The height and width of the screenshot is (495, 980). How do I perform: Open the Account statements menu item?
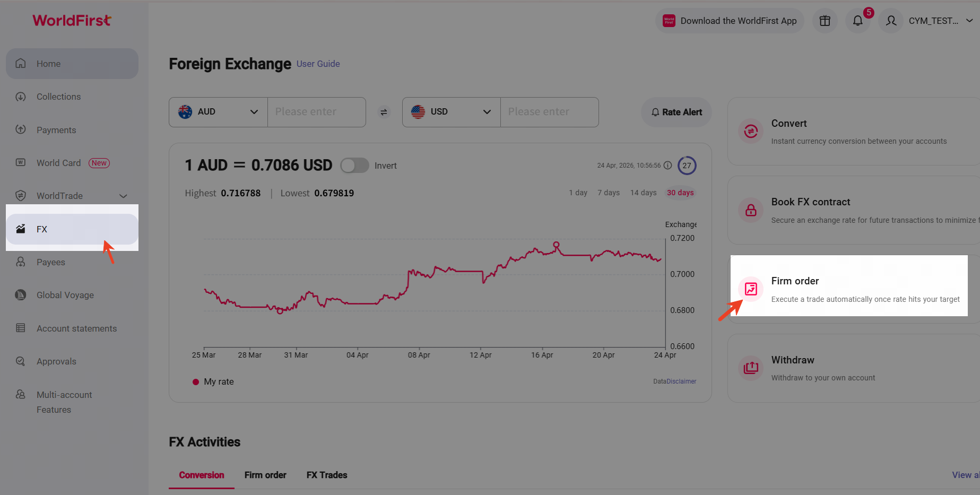click(72, 328)
